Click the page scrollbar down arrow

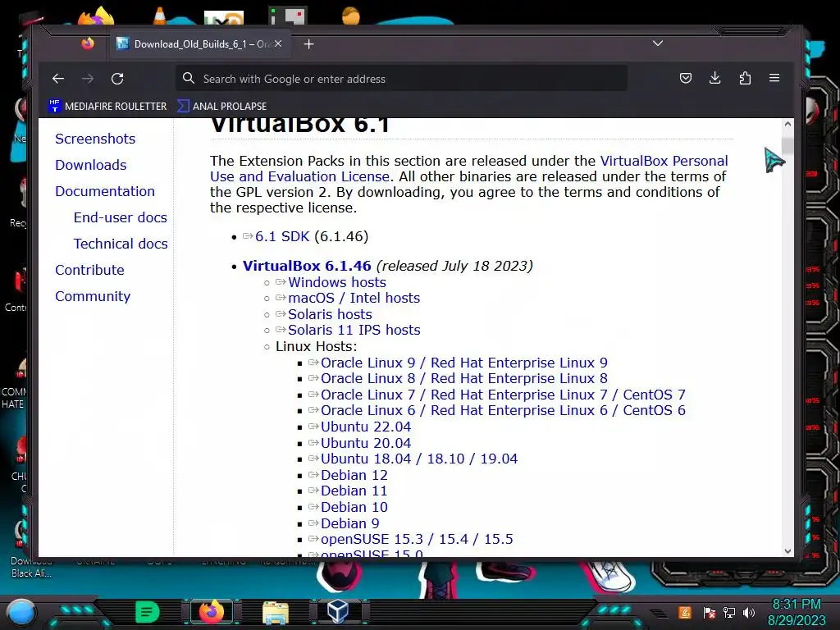pos(787,550)
